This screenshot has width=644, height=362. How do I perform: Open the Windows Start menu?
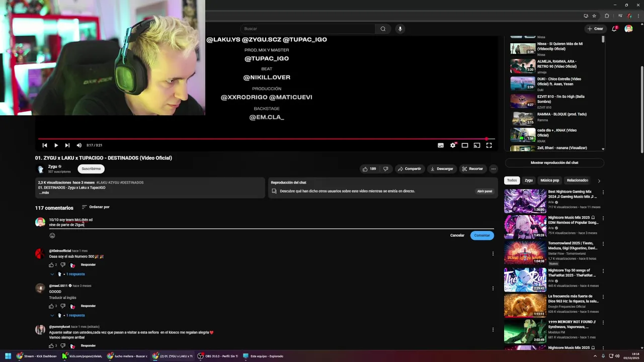tap(8, 356)
